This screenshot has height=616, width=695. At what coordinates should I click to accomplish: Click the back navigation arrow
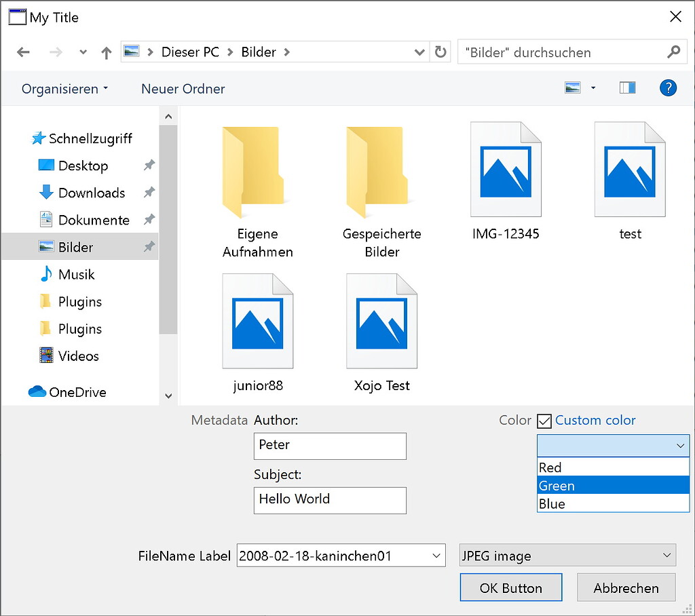[23, 52]
